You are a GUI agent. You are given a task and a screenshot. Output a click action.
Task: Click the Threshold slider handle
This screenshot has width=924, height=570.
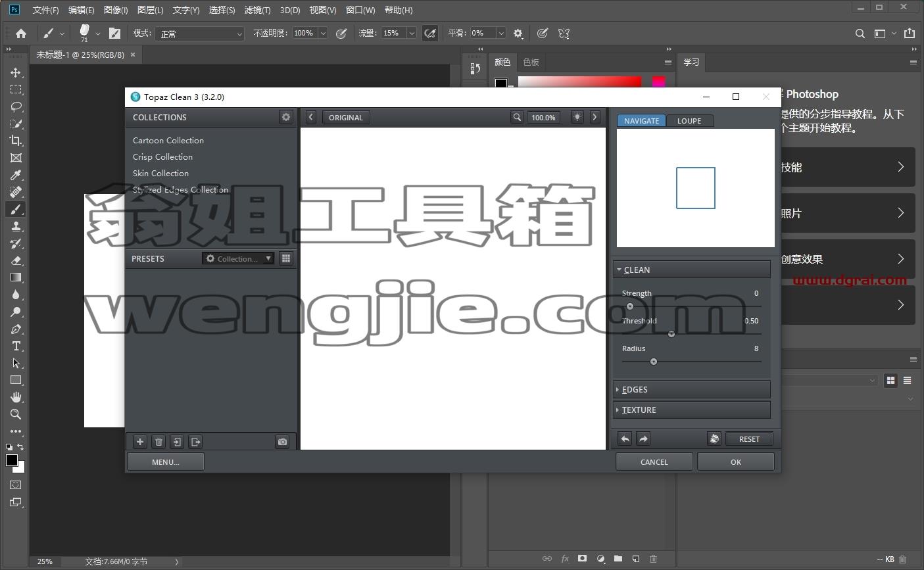(671, 334)
